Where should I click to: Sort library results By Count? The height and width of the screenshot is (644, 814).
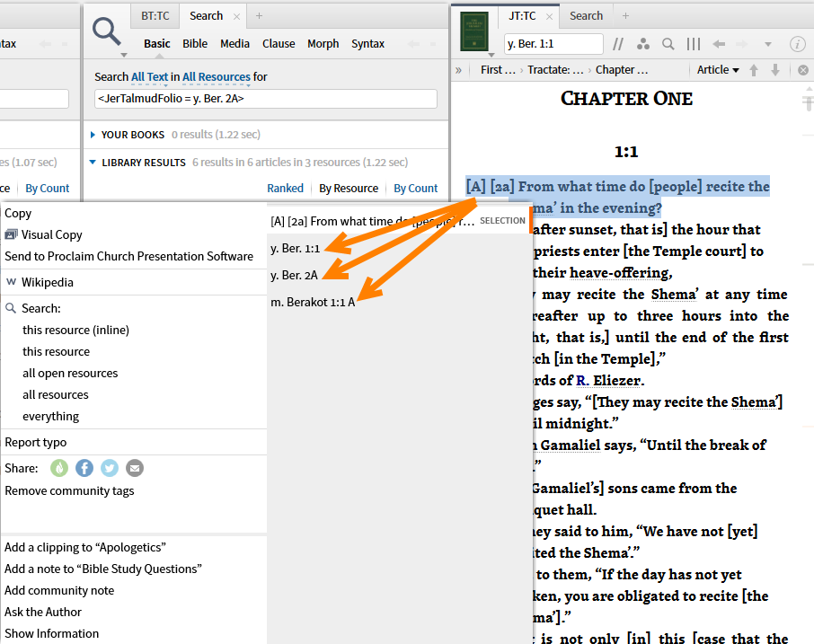click(x=415, y=189)
